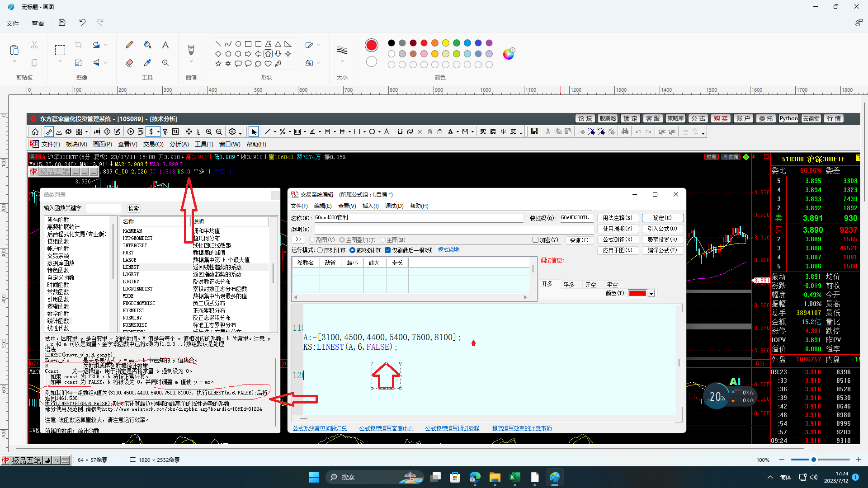
Task: Select the Color picker eyedropper tool
Action: coord(147,63)
